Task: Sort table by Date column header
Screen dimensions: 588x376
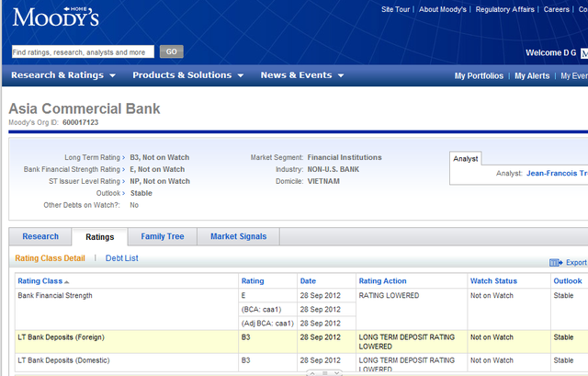Action: pyautogui.click(x=308, y=280)
